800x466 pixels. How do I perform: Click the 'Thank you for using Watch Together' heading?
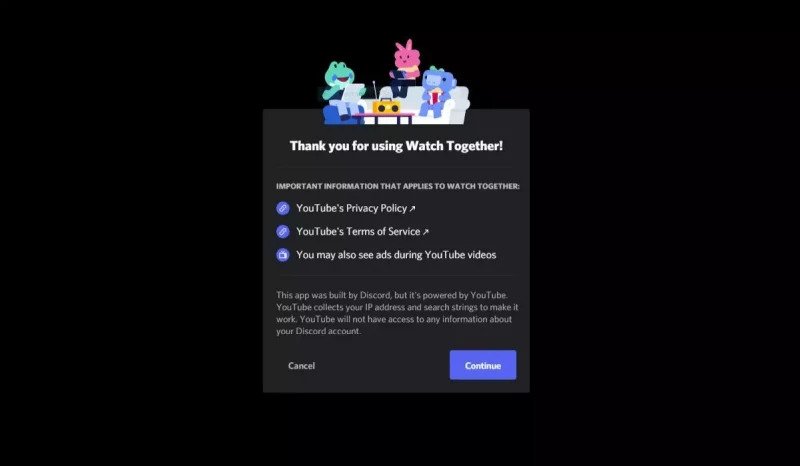pos(396,146)
